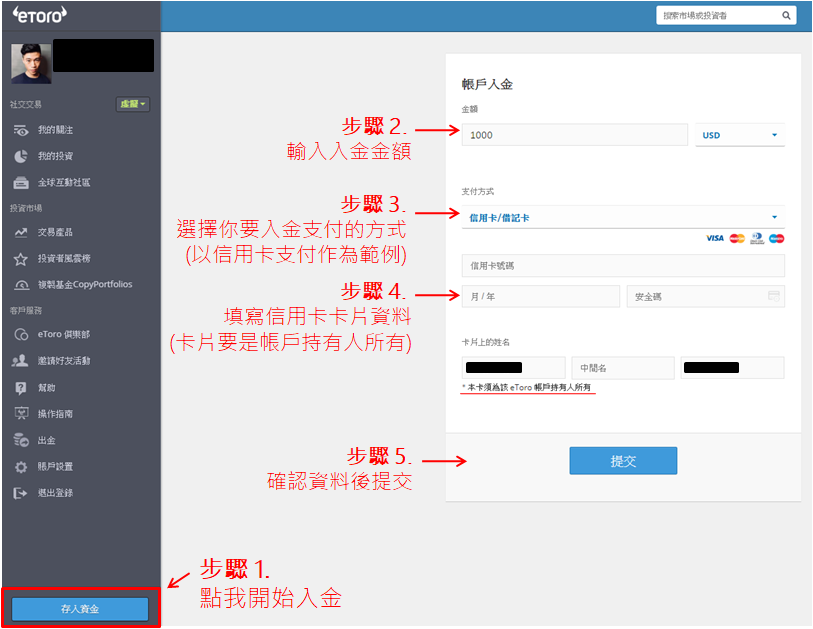The image size is (813, 629).
Task: Click the portfolio pie chart icon
Action: point(21,156)
